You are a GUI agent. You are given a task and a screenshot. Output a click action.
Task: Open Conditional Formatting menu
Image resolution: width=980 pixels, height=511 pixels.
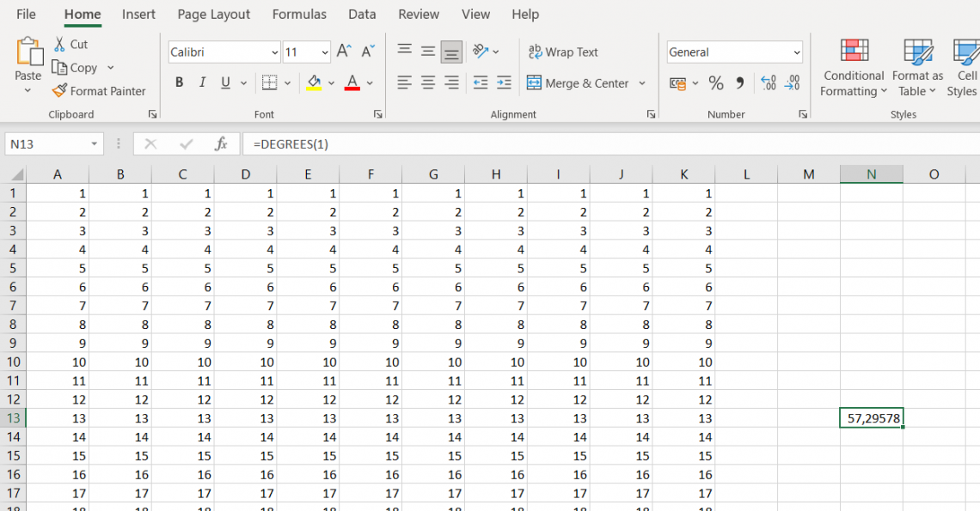pos(853,67)
